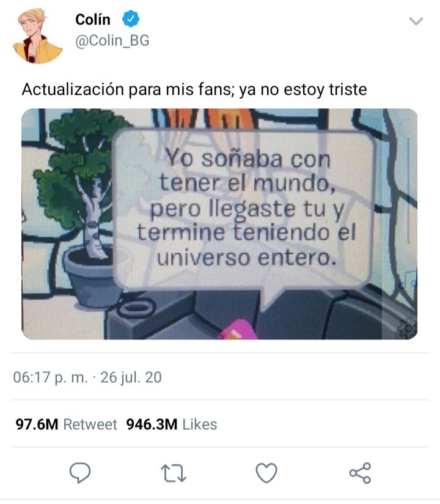Open the share icon options
The image size is (440, 504).
(x=360, y=473)
